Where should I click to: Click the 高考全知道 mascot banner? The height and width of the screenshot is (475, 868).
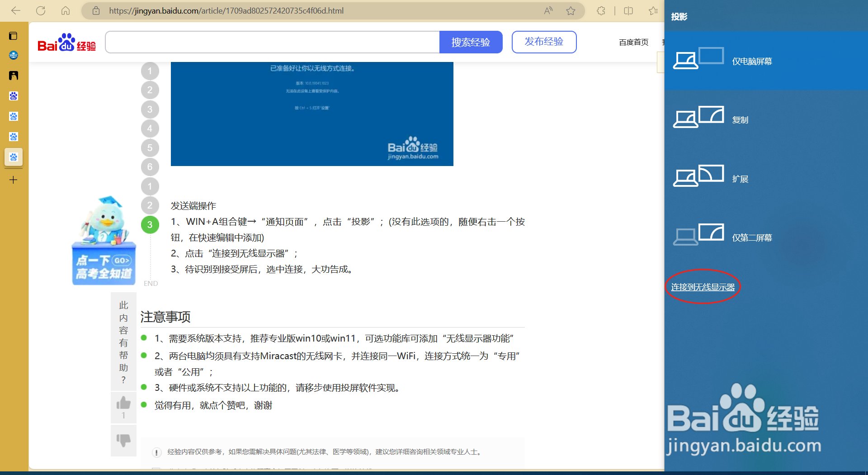pyautogui.click(x=104, y=241)
